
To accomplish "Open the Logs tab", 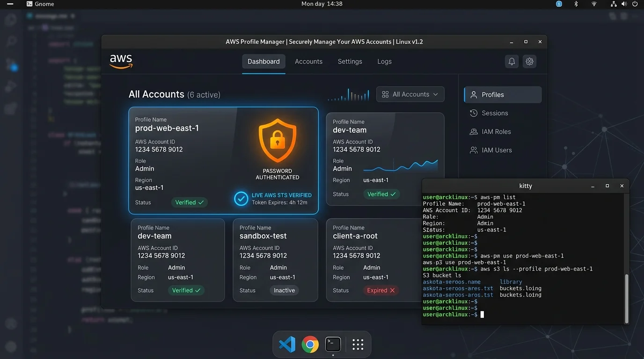I will (x=384, y=62).
